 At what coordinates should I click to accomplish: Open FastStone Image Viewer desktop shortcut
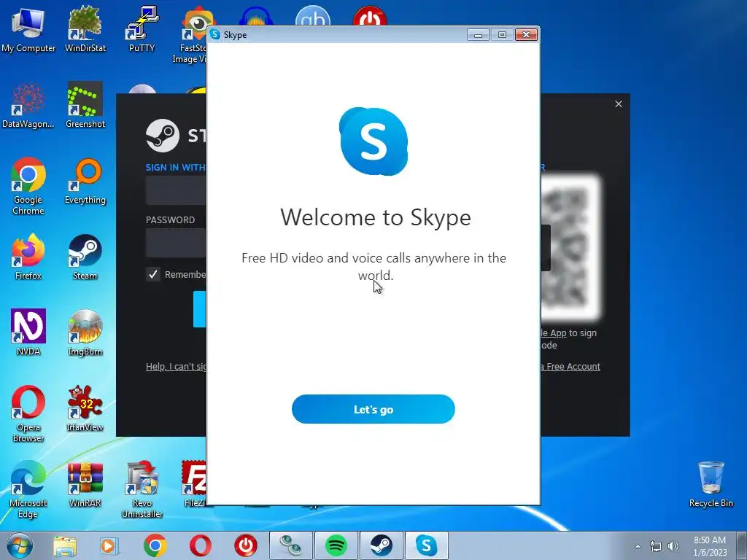[193, 36]
